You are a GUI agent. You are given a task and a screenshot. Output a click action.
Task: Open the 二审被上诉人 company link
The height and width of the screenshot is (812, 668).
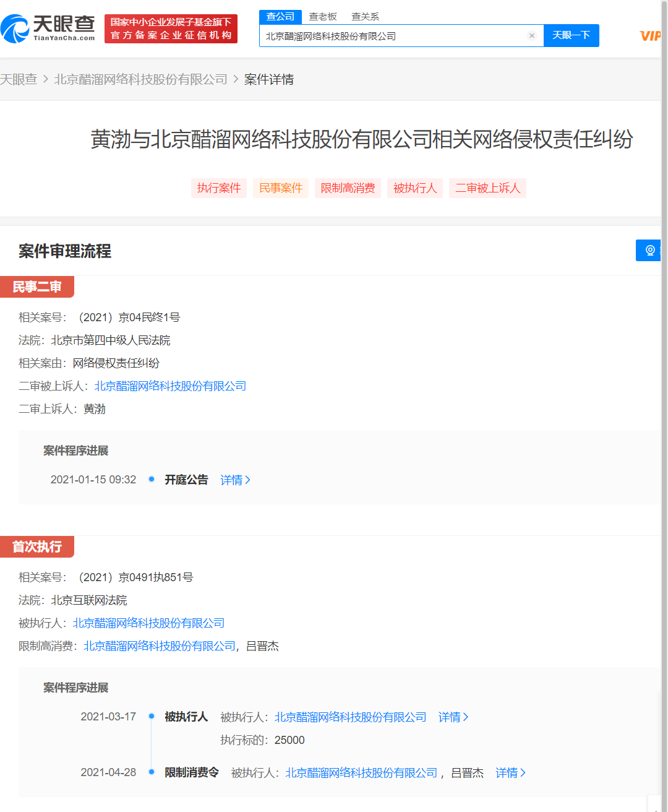(170, 386)
